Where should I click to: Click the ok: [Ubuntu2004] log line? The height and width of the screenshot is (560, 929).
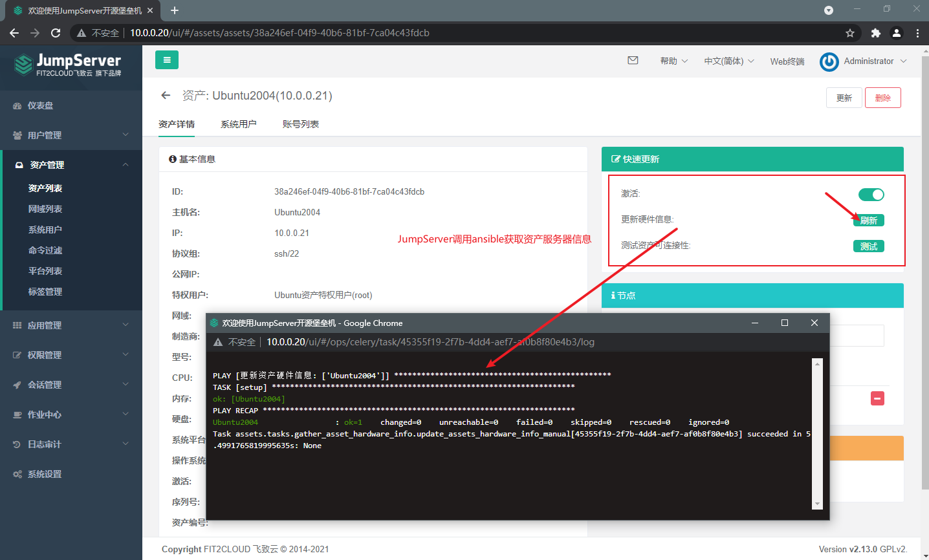[249, 399]
